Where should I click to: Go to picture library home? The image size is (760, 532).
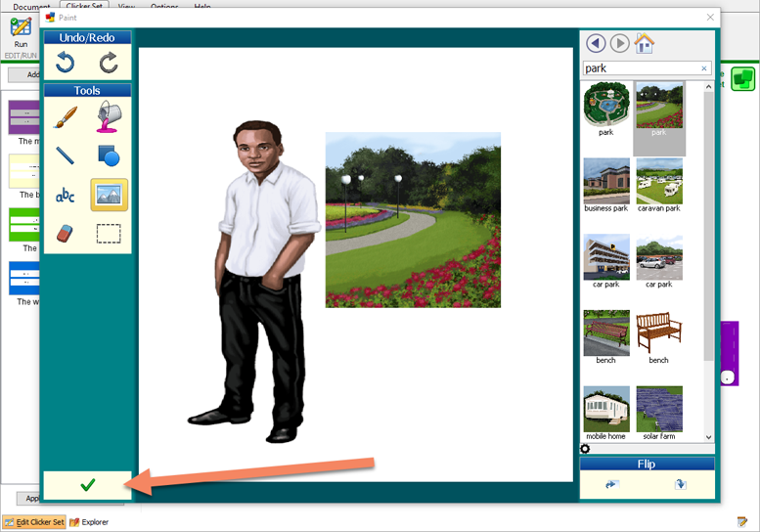[x=645, y=43]
